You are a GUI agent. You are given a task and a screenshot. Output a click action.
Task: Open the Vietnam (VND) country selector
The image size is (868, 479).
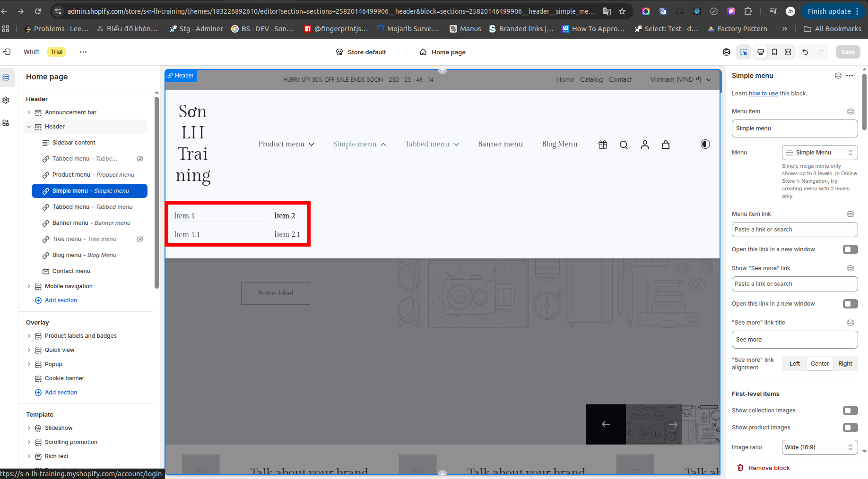point(680,79)
